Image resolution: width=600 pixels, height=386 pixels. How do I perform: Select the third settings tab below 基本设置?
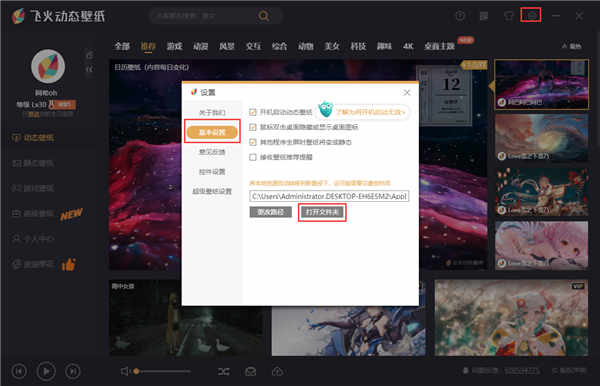click(x=212, y=152)
